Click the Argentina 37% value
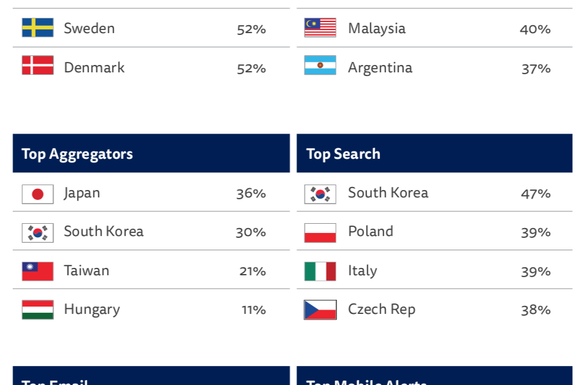The height and width of the screenshot is (385, 588). [x=536, y=69]
